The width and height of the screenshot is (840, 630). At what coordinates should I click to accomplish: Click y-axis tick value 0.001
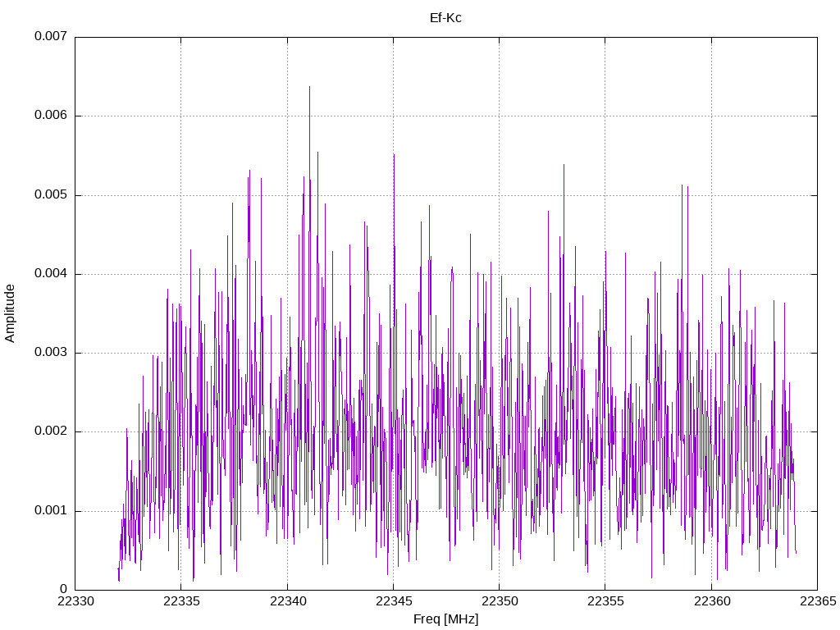tap(51, 510)
